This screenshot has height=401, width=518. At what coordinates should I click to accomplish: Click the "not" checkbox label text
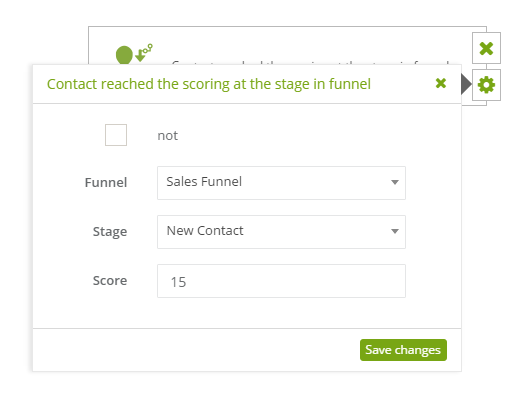(x=167, y=136)
